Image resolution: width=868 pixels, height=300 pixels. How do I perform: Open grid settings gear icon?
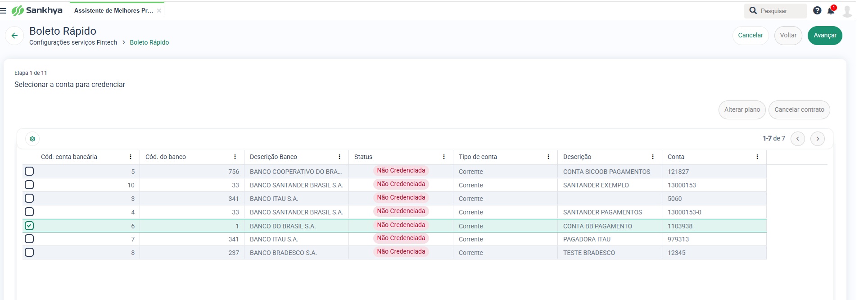click(x=32, y=139)
